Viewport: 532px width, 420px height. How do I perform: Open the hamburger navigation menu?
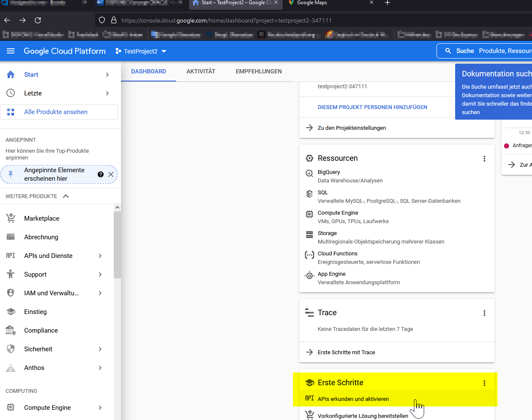click(x=11, y=51)
